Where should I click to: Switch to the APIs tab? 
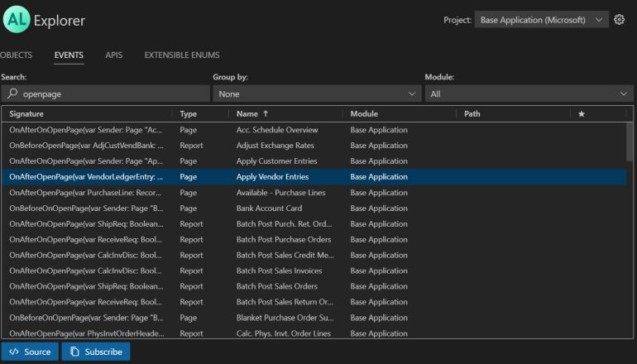click(x=113, y=55)
